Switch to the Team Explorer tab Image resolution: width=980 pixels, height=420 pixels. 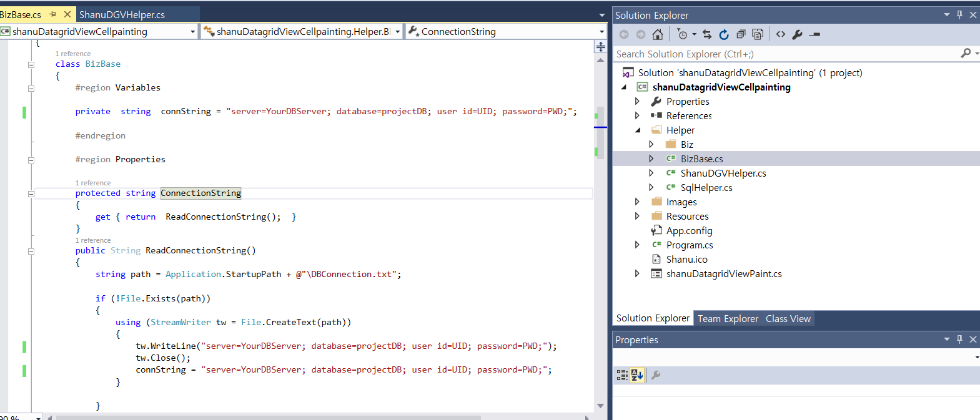728,318
